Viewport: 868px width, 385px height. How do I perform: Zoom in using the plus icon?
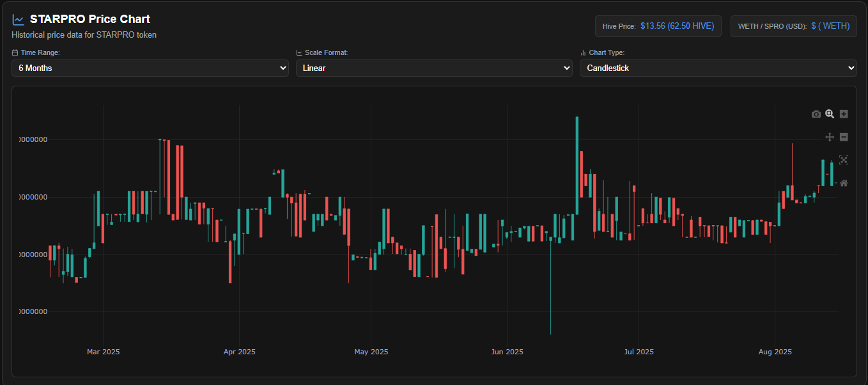pyautogui.click(x=844, y=114)
